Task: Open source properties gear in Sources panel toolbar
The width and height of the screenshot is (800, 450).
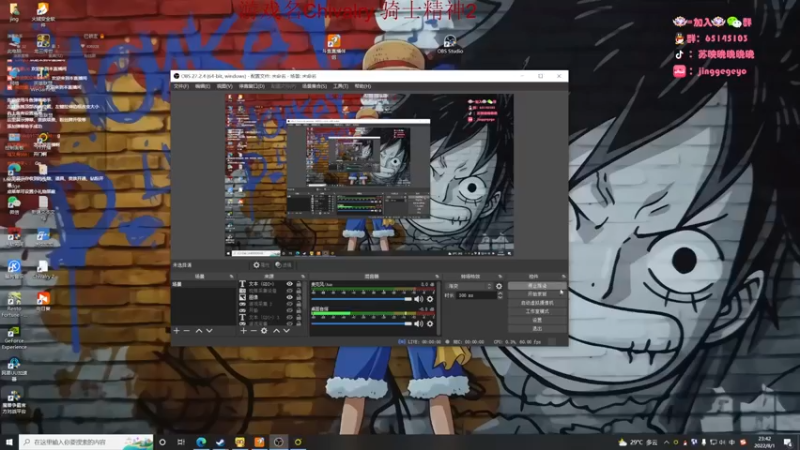Action: click(x=264, y=331)
